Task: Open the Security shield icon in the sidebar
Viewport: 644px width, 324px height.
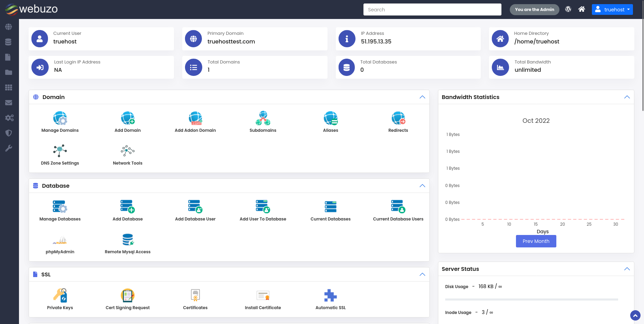Action: coord(9,133)
